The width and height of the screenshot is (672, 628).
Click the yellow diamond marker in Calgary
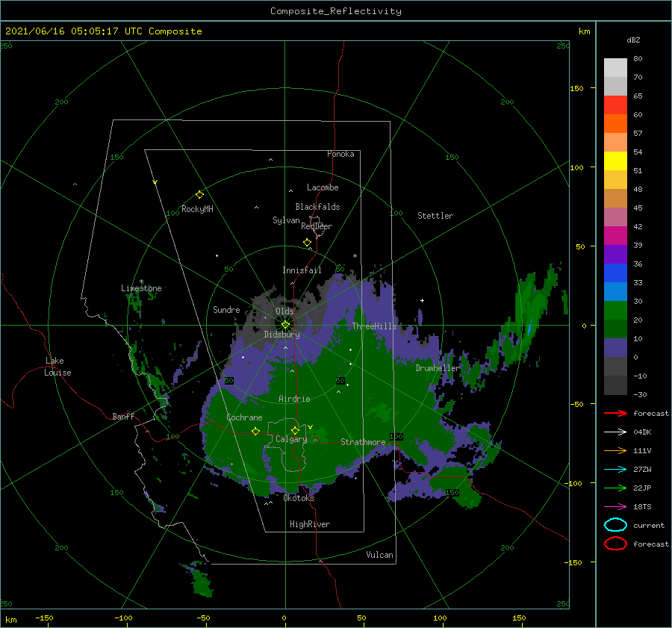pos(295,430)
